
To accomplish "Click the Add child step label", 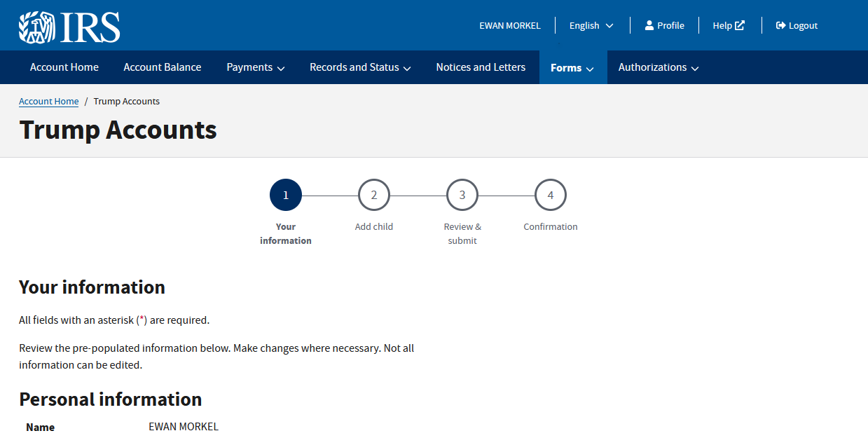I will click(x=374, y=226).
